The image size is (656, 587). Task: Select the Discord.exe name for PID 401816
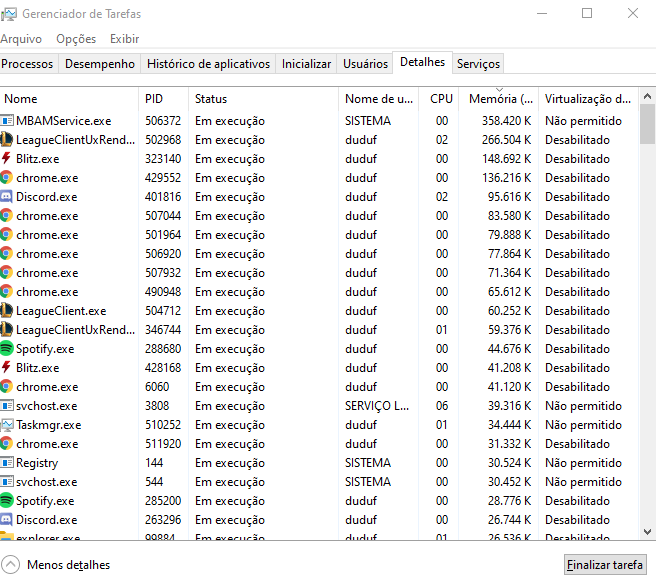click(46, 197)
